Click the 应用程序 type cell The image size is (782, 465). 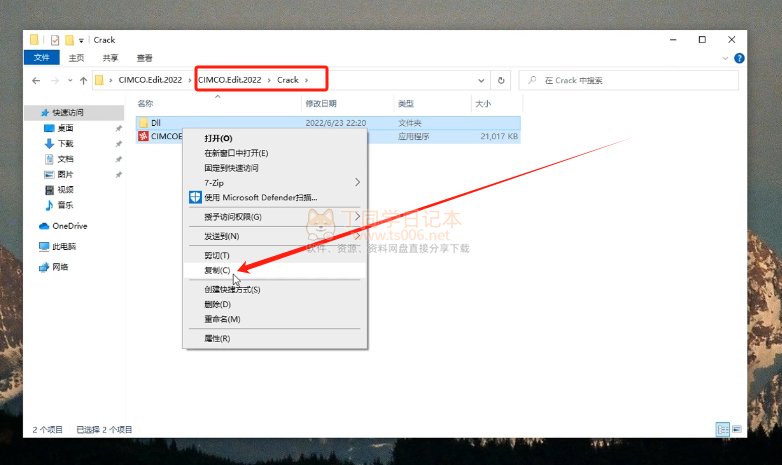(x=413, y=136)
